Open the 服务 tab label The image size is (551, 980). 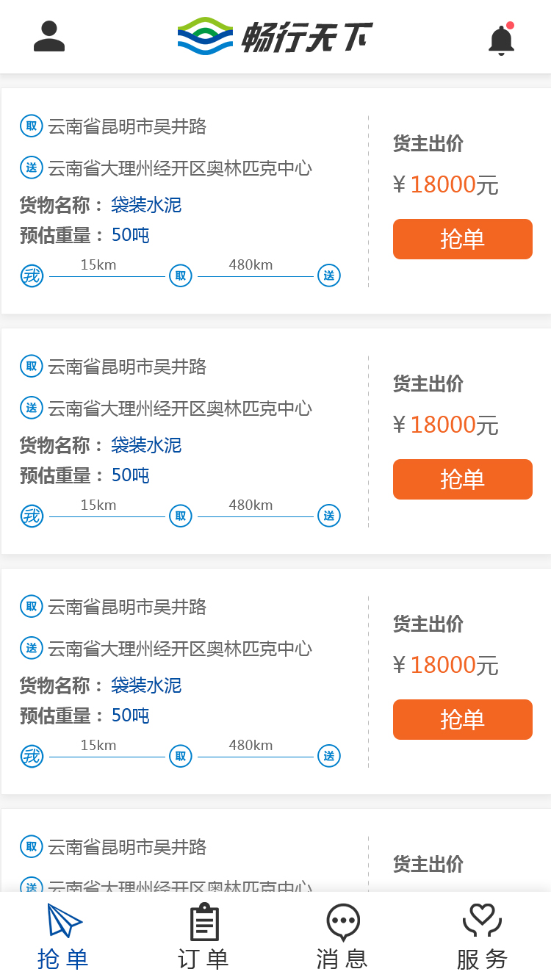pos(482,959)
